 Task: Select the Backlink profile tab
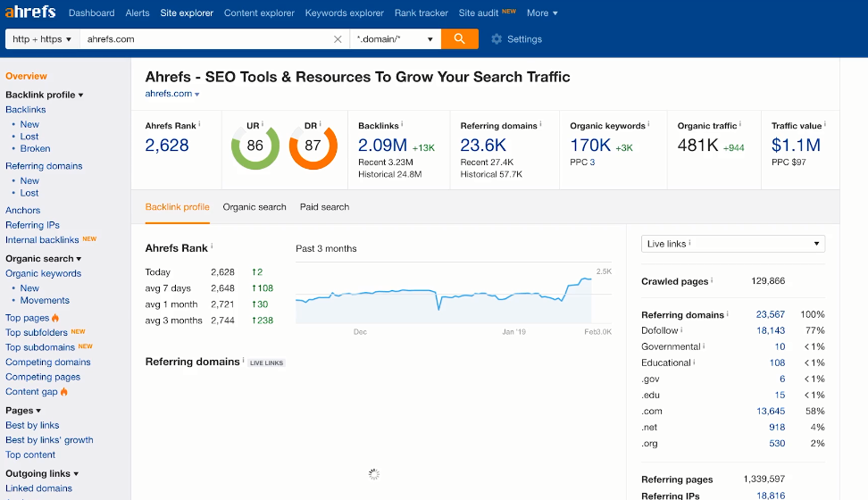pos(177,207)
